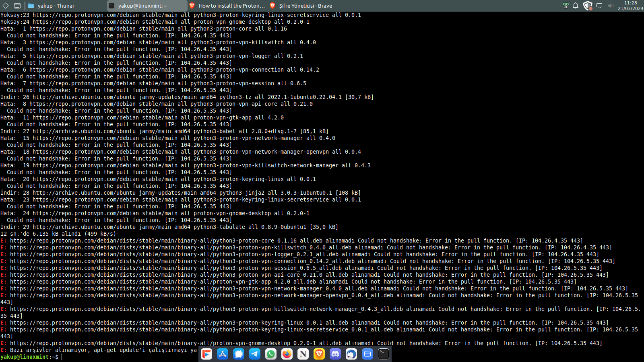Click the E: error URL for proton-vpn-gtk-app_4.2.0_all.deb
This screenshot has width=644, height=362.
click(x=163, y=282)
